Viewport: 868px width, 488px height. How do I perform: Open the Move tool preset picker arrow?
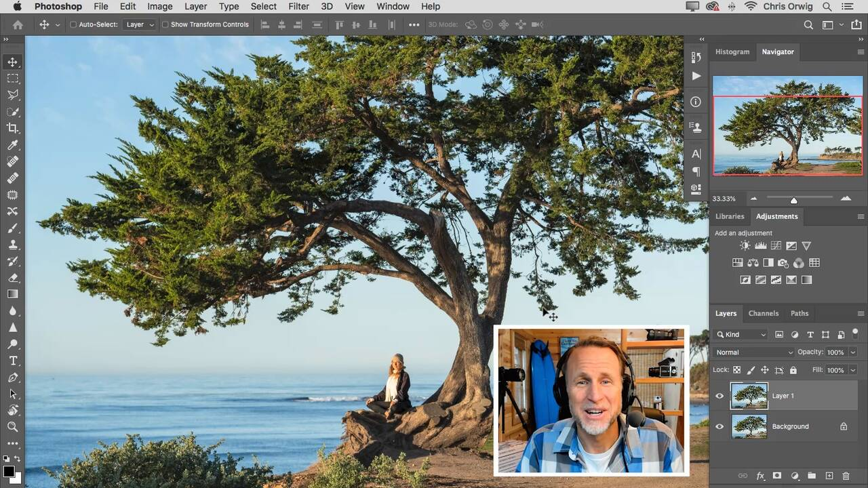(57, 24)
